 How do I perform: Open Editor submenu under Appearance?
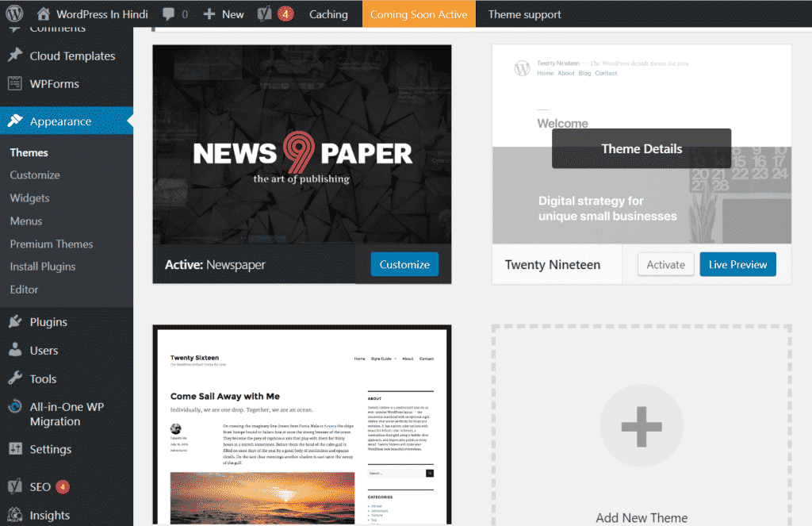(24, 289)
